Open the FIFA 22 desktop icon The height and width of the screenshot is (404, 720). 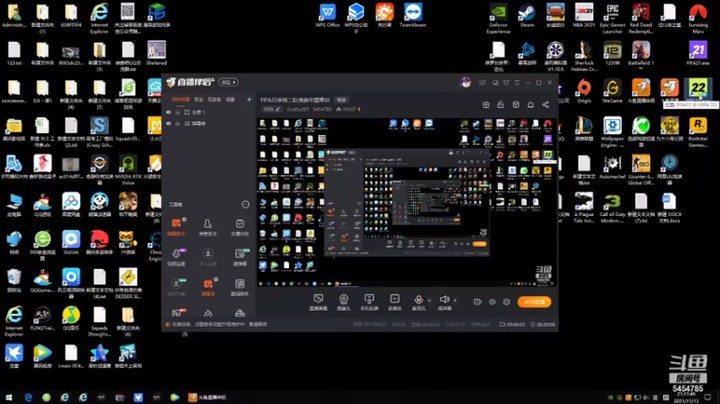[698, 90]
